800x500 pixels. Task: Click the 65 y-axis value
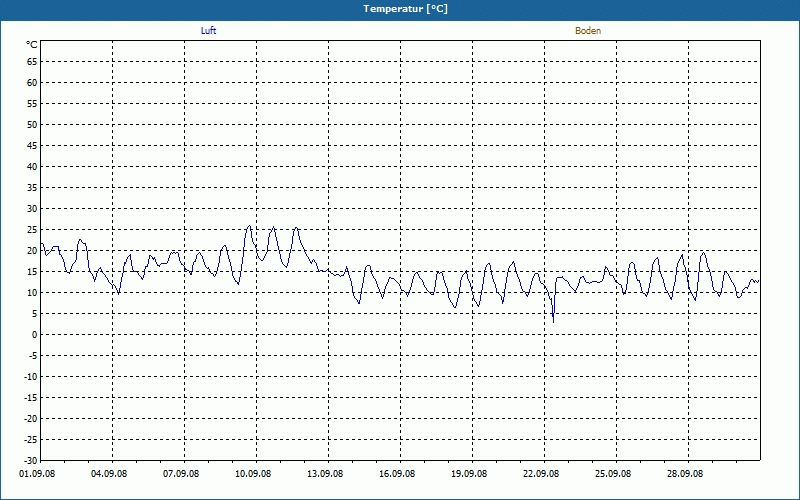(32, 61)
